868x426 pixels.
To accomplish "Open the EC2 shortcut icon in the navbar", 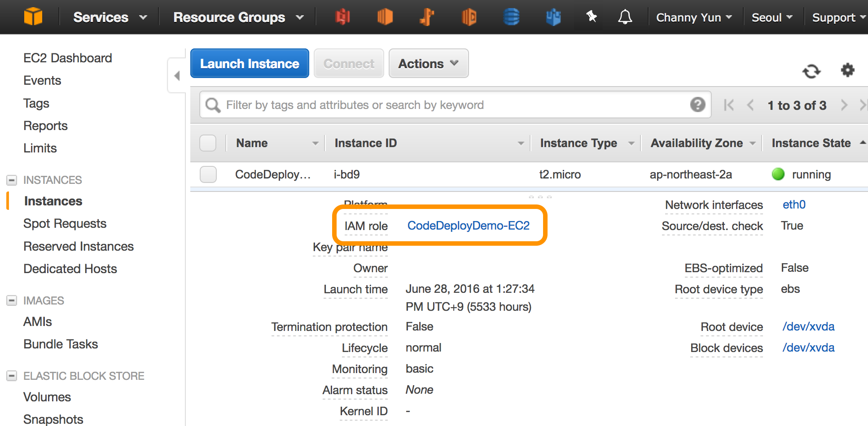I will (x=385, y=17).
